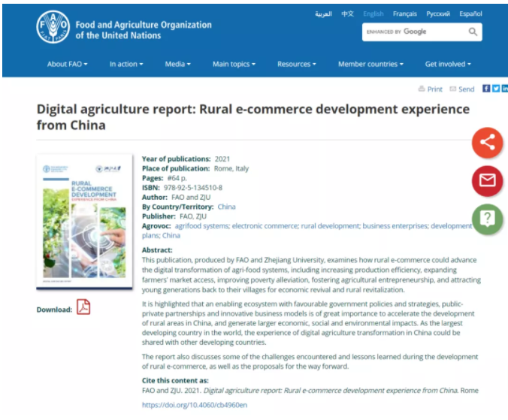Open the Resources menu
The width and height of the screenshot is (508, 420).
297,64
